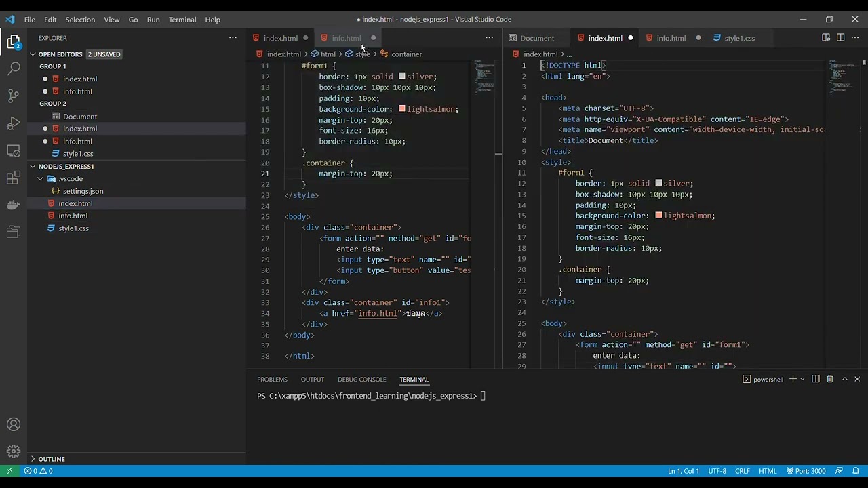Create a new terminal with the plus icon

792,379
